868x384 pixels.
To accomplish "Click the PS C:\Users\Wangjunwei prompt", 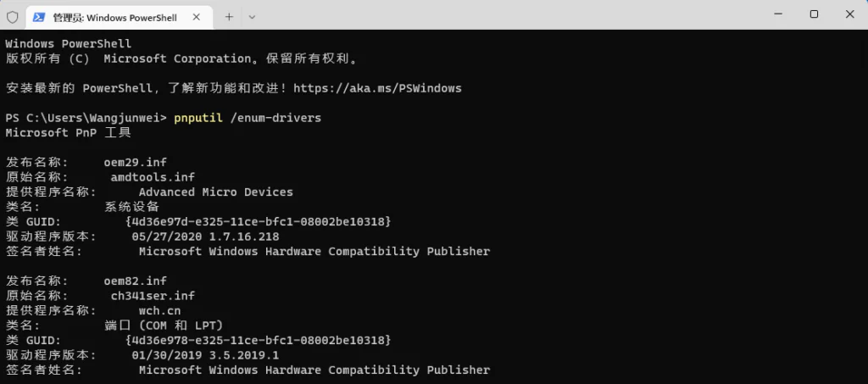I will click(86, 118).
